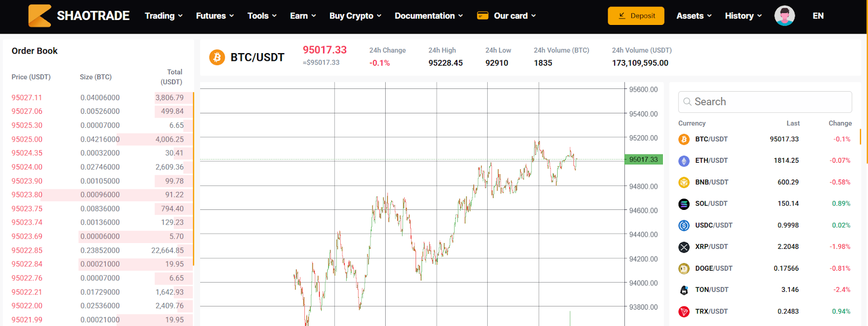The height and width of the screenshot is (326, 868).
Task: Click the TON/USDT pair name
Action: tap(712, 290)
